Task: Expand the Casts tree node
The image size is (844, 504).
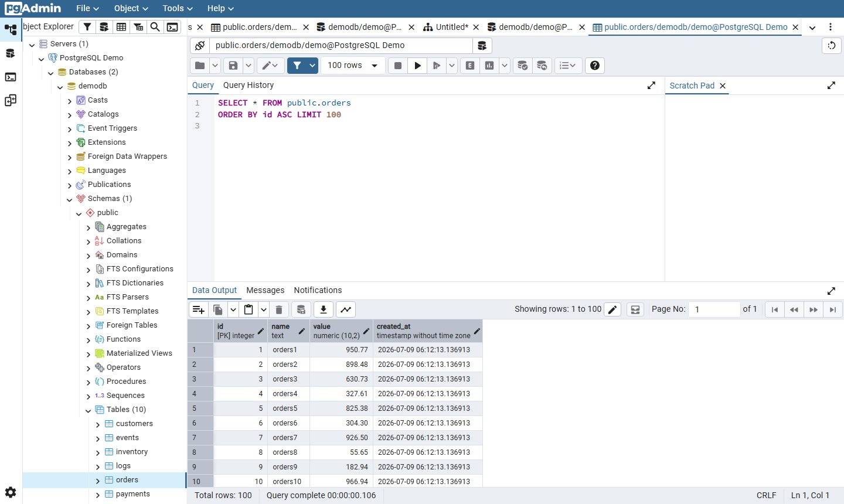Action: click(x=70, y=100)
